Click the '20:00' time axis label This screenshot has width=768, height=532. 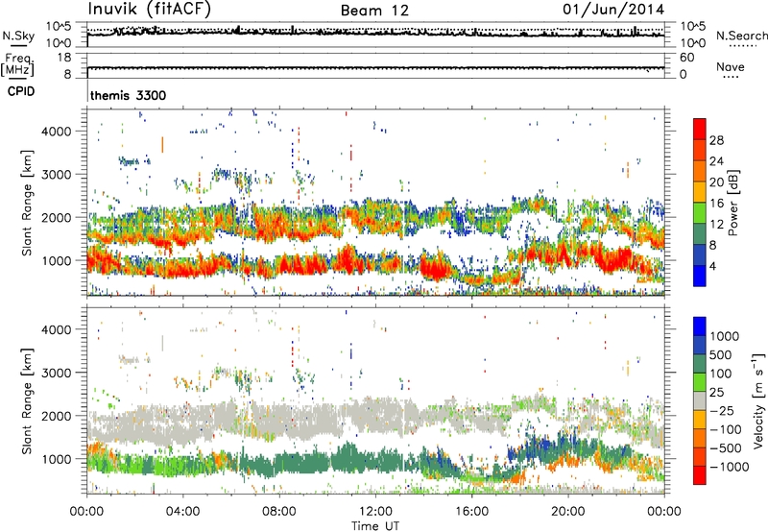point(567,512)
